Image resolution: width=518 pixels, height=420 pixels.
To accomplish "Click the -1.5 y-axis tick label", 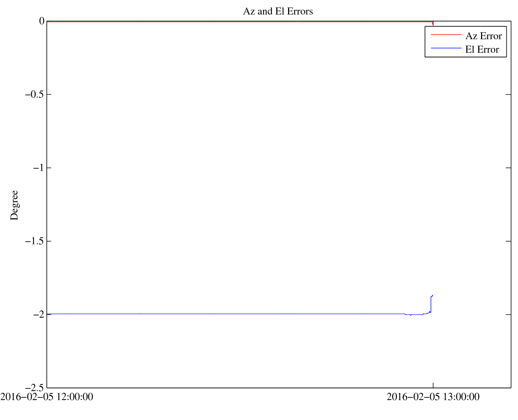I will pos(34,241).
